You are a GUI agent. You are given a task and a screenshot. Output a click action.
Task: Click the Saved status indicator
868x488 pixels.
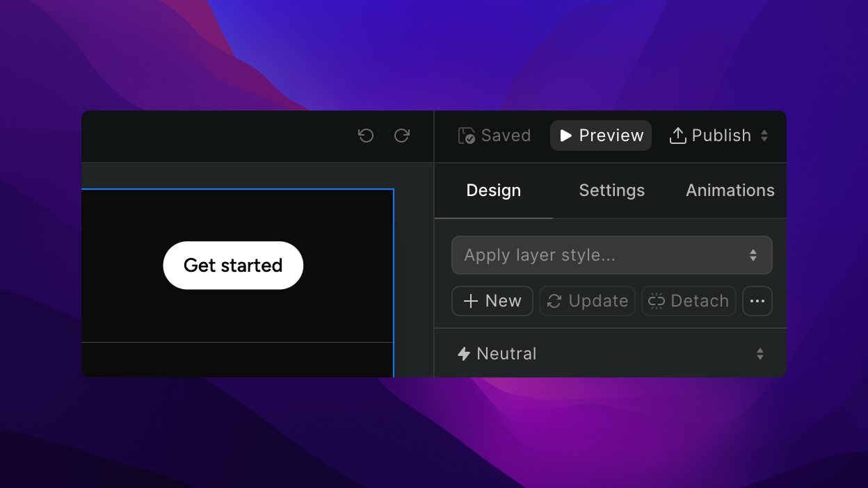495,136
